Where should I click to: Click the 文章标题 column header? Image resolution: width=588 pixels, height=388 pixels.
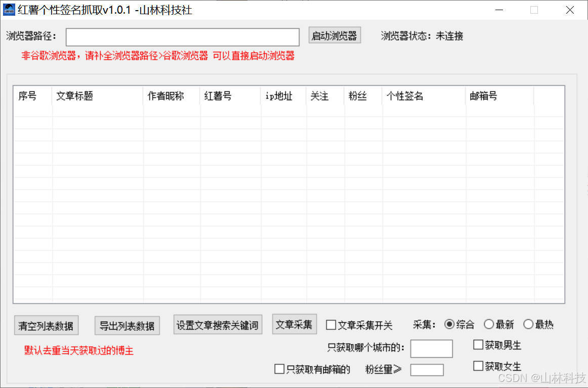coord(98,96)
